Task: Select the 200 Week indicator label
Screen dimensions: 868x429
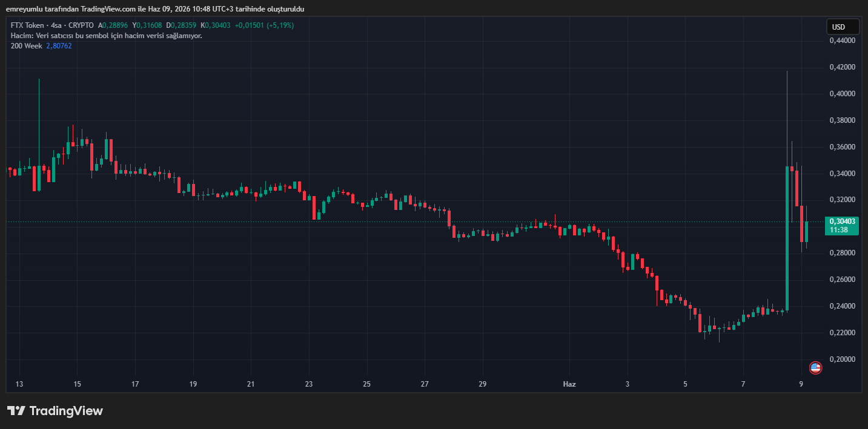Action: (x=26, y=46)
